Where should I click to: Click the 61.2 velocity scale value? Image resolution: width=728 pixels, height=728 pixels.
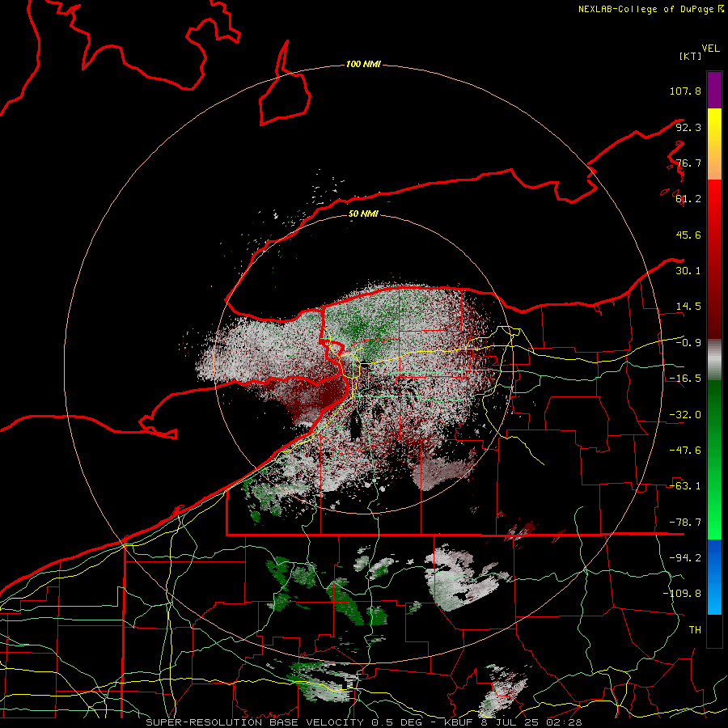[688, 199]
